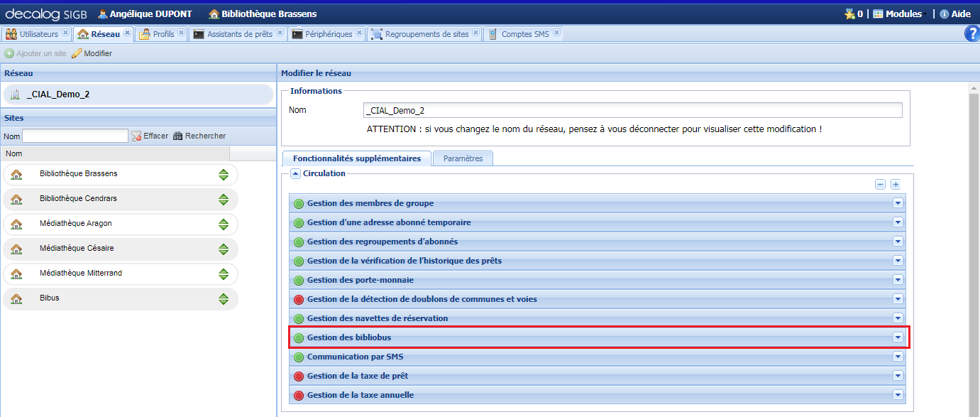Collapse the Circulation section
Screen dimensions: 980x417
pos(295,173)
